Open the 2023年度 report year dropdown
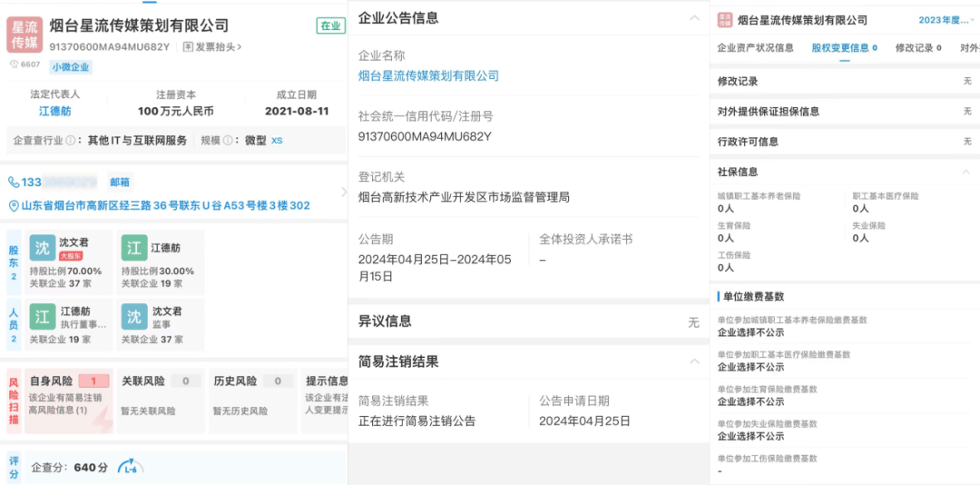The width and height of the screenshot is (980, 485). 944,20
